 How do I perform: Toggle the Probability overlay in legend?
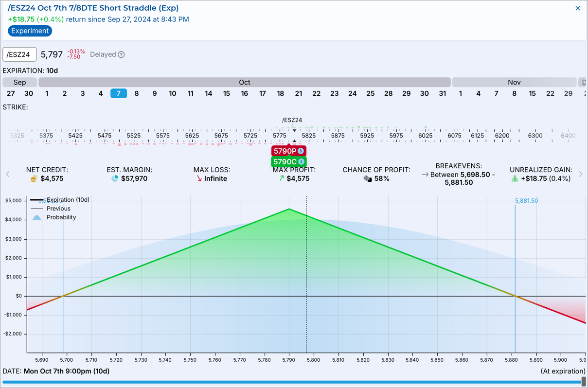36,217
